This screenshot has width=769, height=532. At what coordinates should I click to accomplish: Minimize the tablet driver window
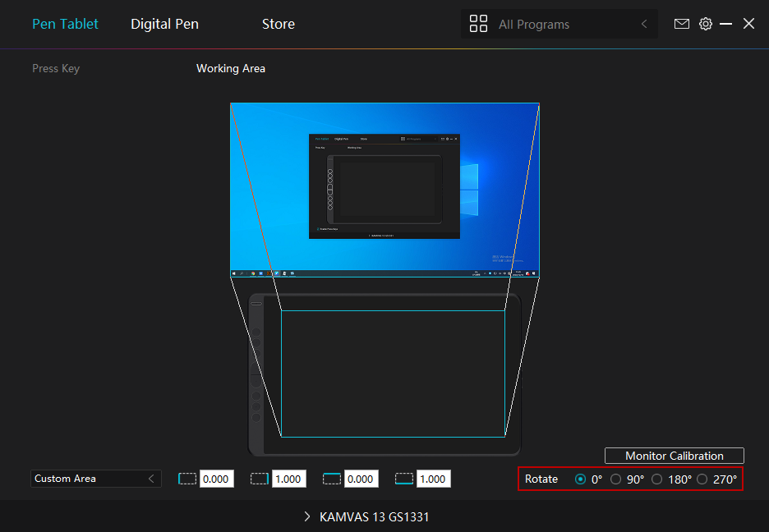725,24
